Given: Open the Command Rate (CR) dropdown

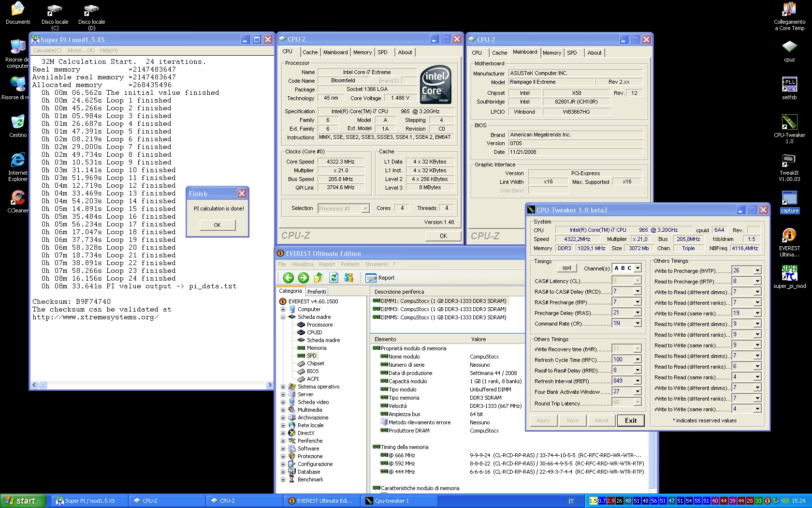Looking at the screenshot, I should pos(638,323).
